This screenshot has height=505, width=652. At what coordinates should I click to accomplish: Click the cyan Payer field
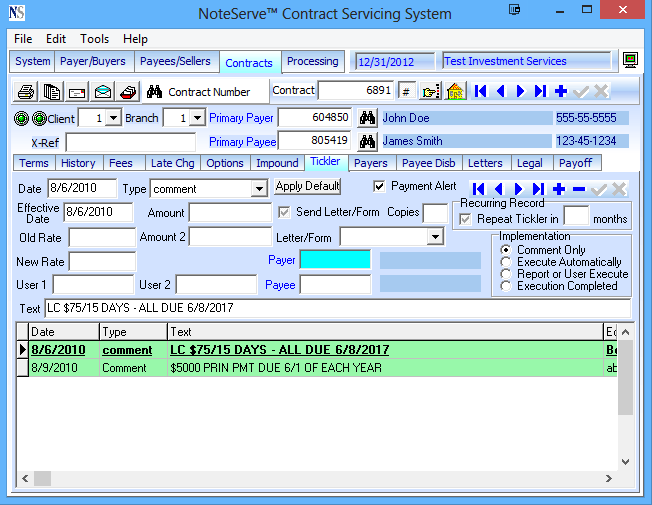[335, 260]
